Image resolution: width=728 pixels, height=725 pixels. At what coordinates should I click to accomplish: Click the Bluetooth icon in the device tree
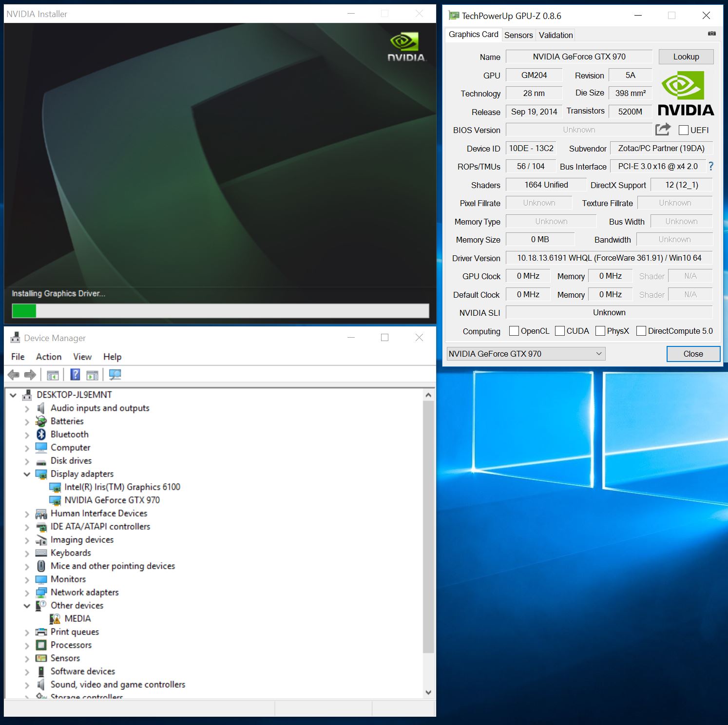click(x=41, y=434)
